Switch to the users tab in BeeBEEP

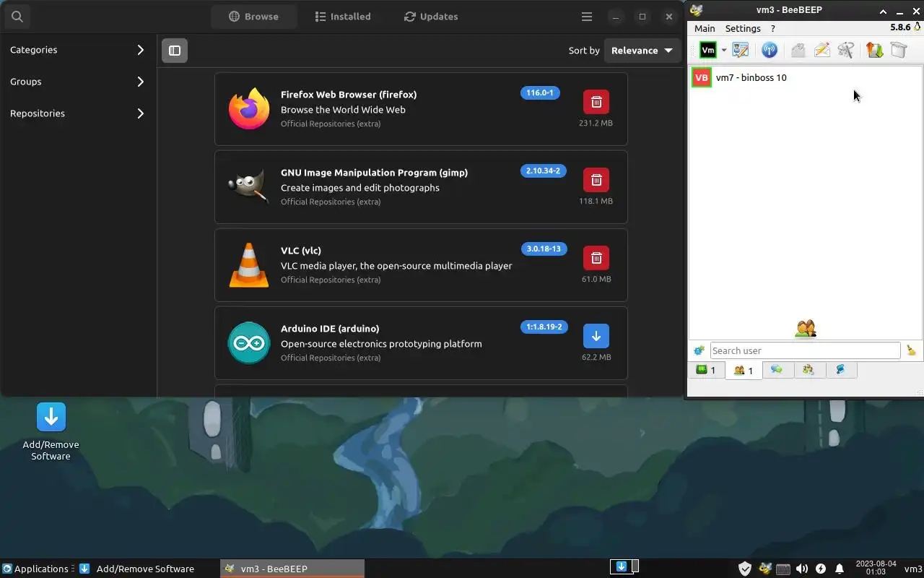coord(744,370)
